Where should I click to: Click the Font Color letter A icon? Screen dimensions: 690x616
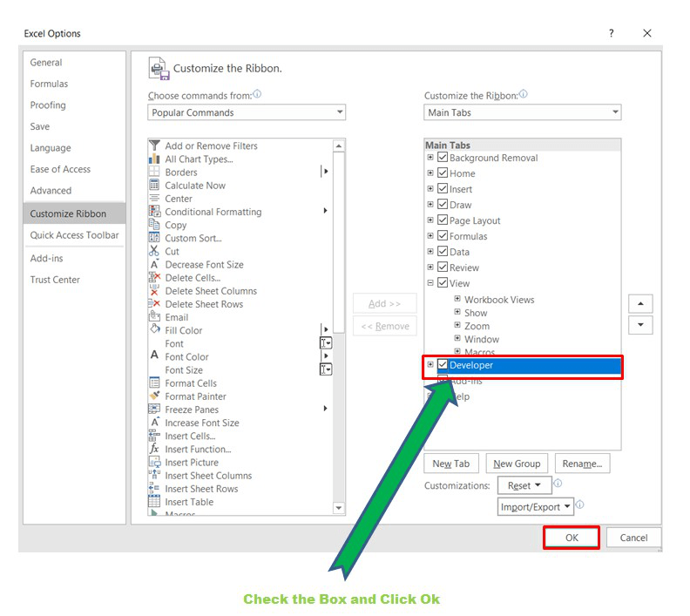click(154, 355)
